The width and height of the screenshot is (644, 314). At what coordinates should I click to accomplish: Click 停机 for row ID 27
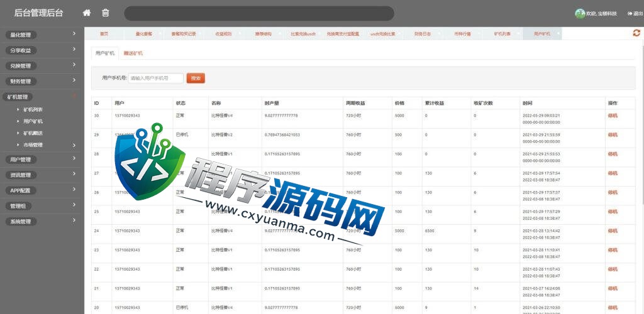coord(613,173)
